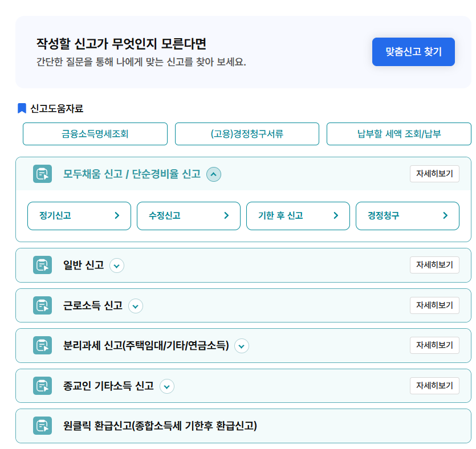This screenshot has height=449, width=476.
Task: Click the document icon beside 원클릭 환급신고
Action: pyautogui.click(x=42, y=426)
